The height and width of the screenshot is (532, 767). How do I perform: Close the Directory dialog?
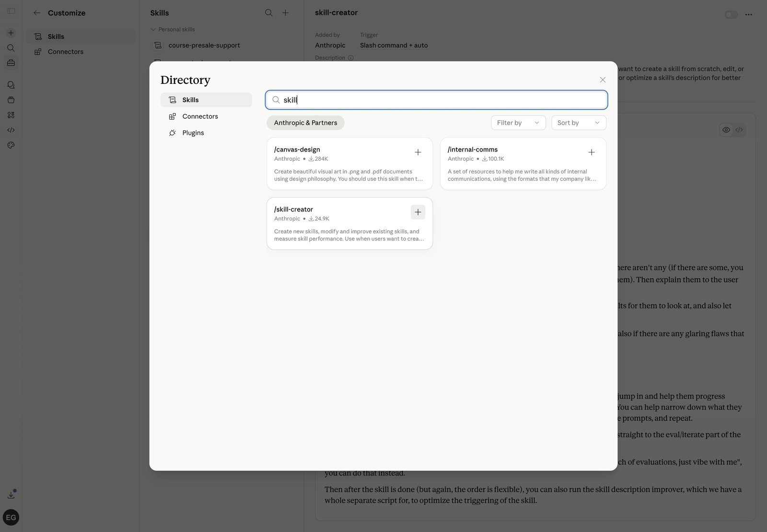coord(603,80)
